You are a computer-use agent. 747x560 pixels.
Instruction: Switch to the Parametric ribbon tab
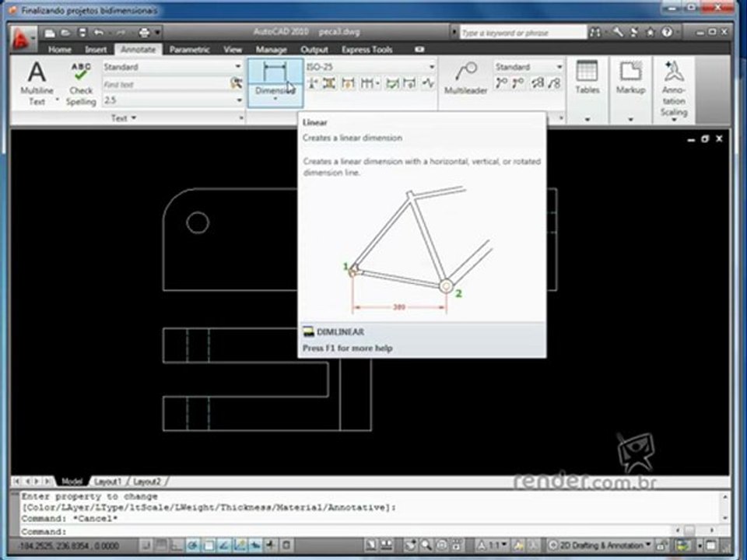coord(189,49)
